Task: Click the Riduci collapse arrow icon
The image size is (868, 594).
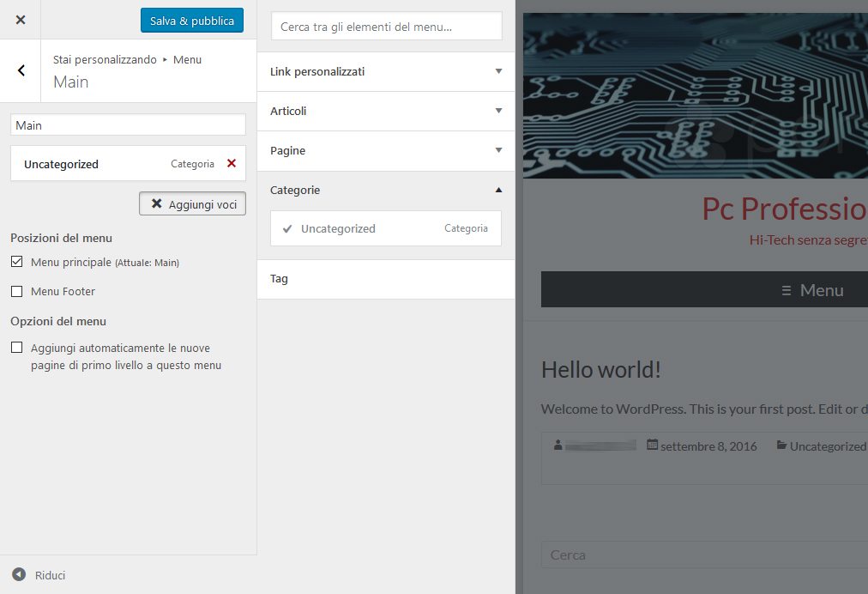Action: [x=19, y=575]
